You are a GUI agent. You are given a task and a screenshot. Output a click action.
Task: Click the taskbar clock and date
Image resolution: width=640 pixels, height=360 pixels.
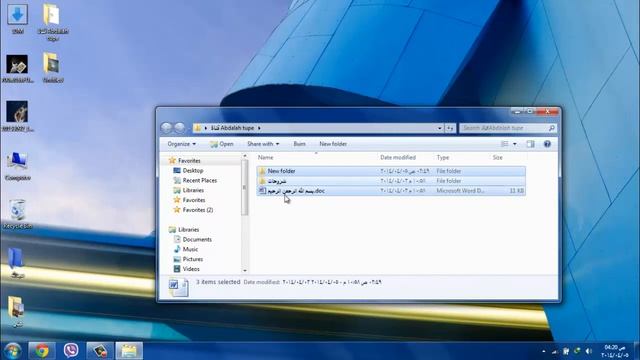point(615,351)
